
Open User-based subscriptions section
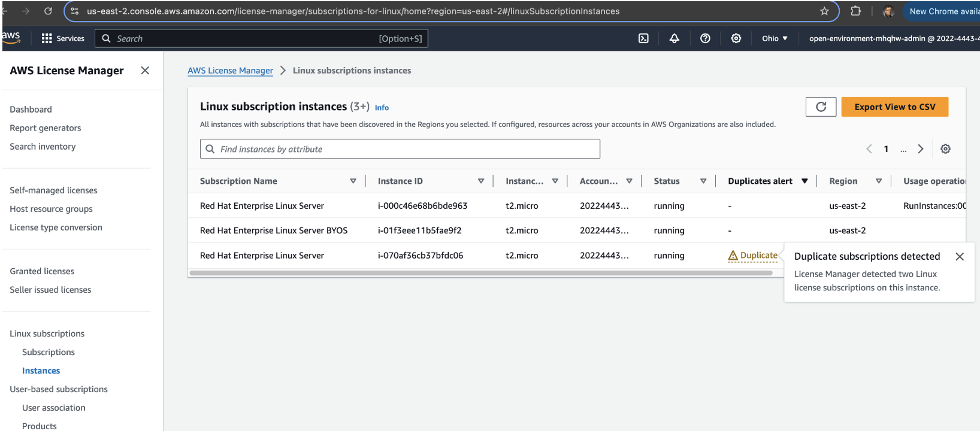59,389
